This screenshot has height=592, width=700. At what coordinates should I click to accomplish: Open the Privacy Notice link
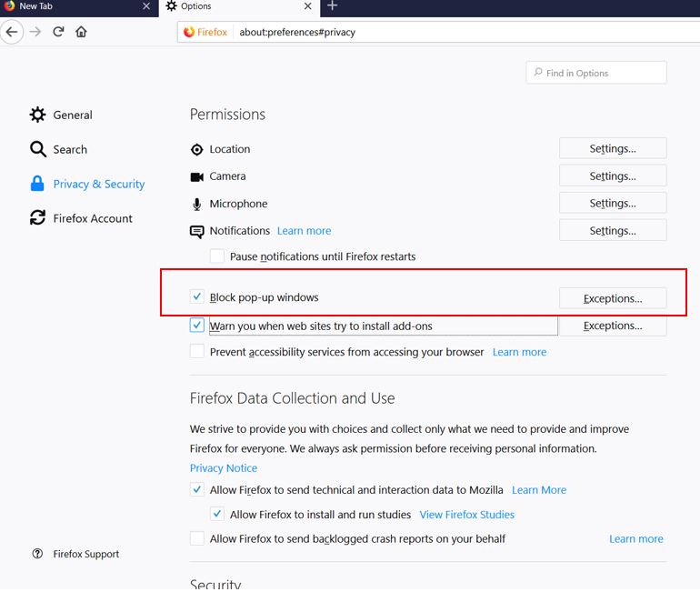(x=224, y=467)
